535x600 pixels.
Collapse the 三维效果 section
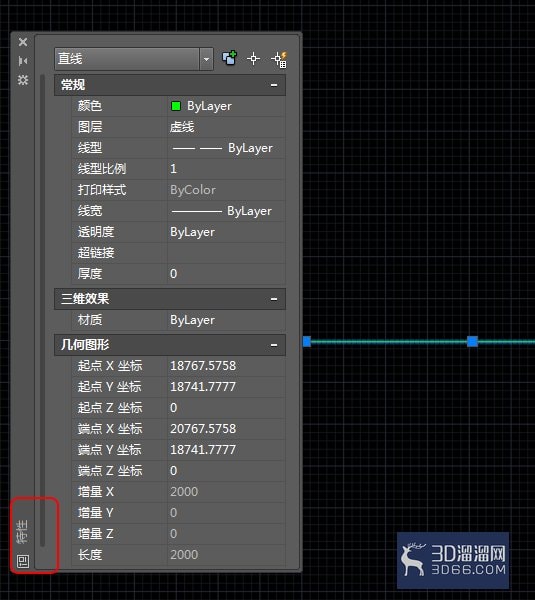click(274, 299)
